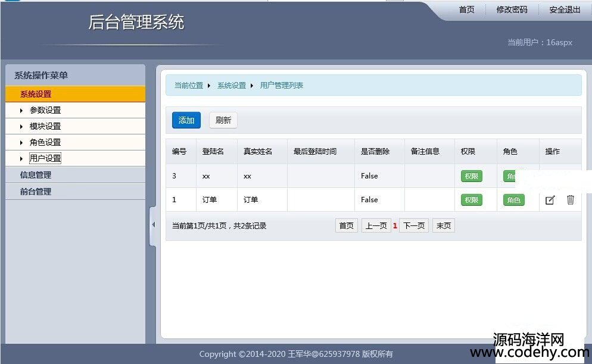Image resolution: width=592 pixels, height=364 pixels.
Task: Delete the 订单 user row with the trash icon
Action: tap(571, 199)
